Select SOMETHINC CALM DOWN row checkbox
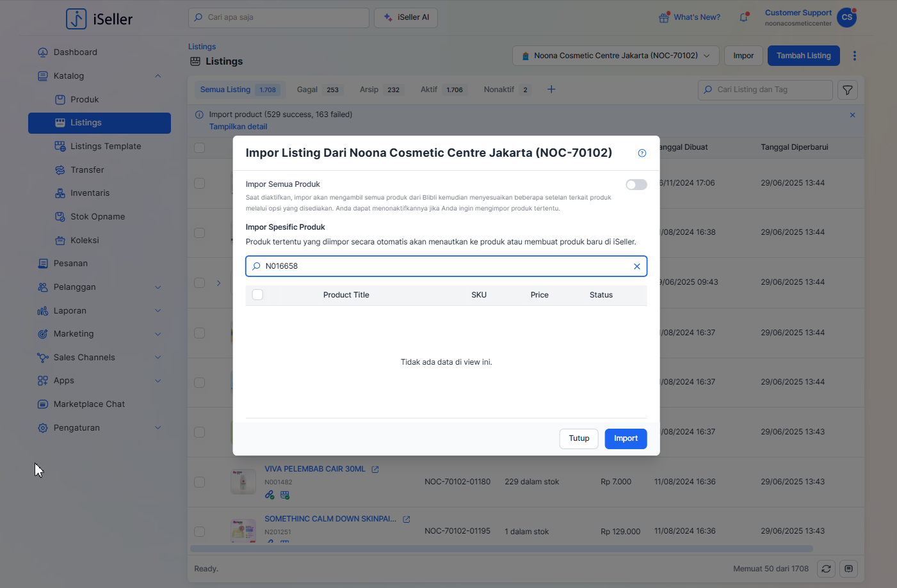The width and height of the screenshot is (897, 588). [200, 532]
